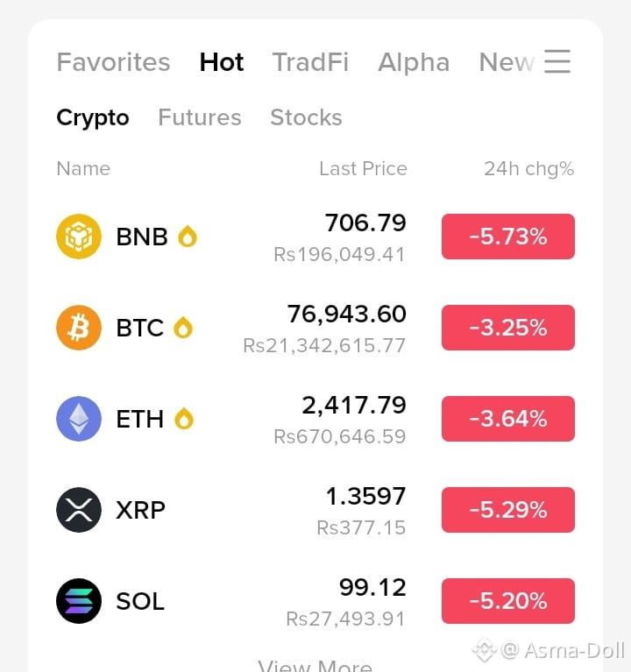631x672 pixels.
Task: Tap the Bitcoin orange logo icon
Action: 79,328
